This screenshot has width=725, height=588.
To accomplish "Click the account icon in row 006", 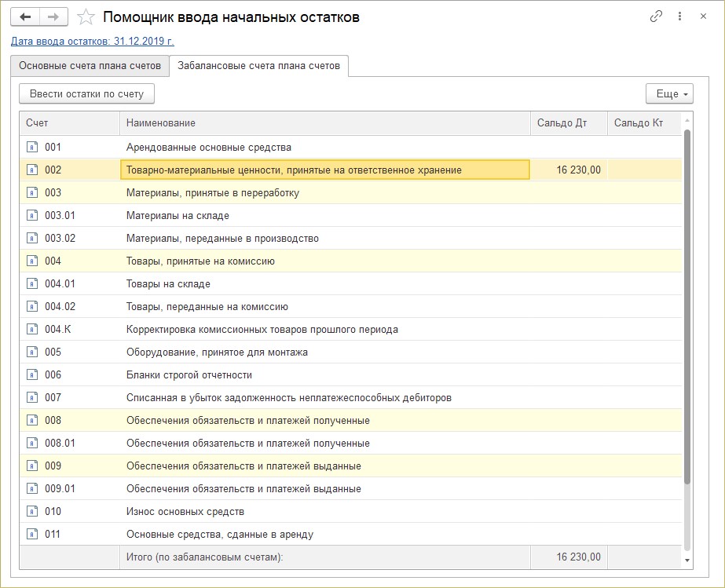I will tap(32, 374).
